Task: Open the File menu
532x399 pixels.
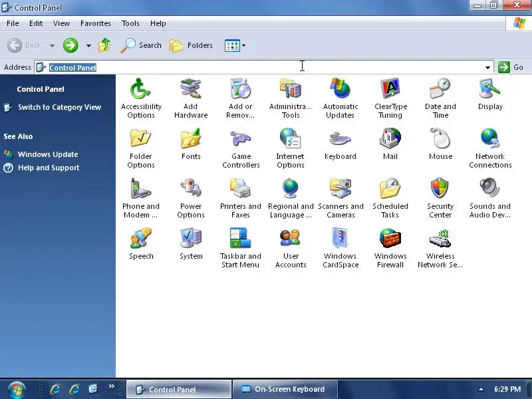Action: pos(13,23)
